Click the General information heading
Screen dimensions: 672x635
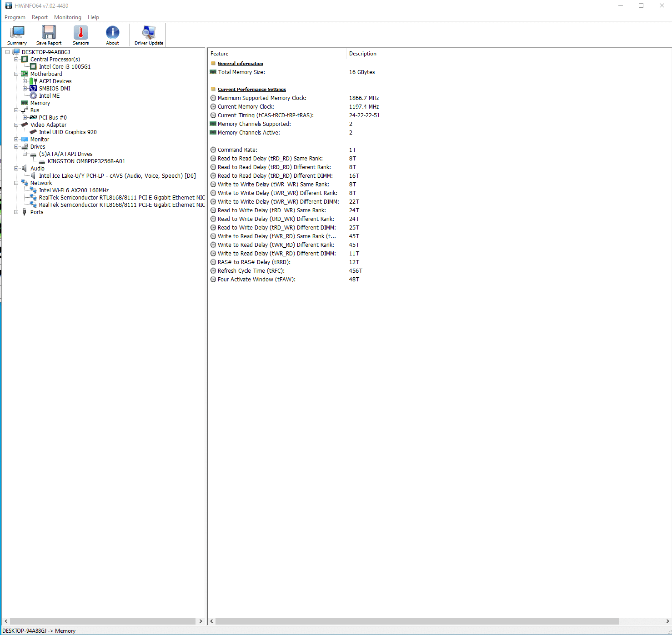[x=240, y=63]
